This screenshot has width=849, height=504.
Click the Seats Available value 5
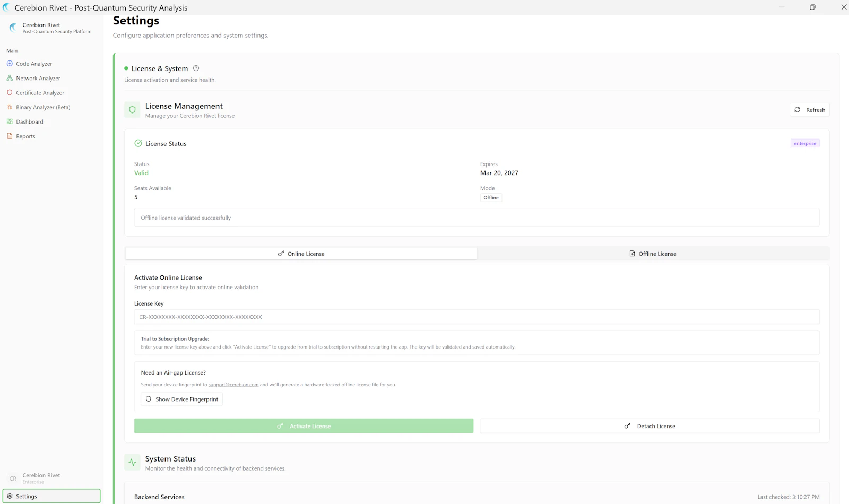click(x=136, y=197)
